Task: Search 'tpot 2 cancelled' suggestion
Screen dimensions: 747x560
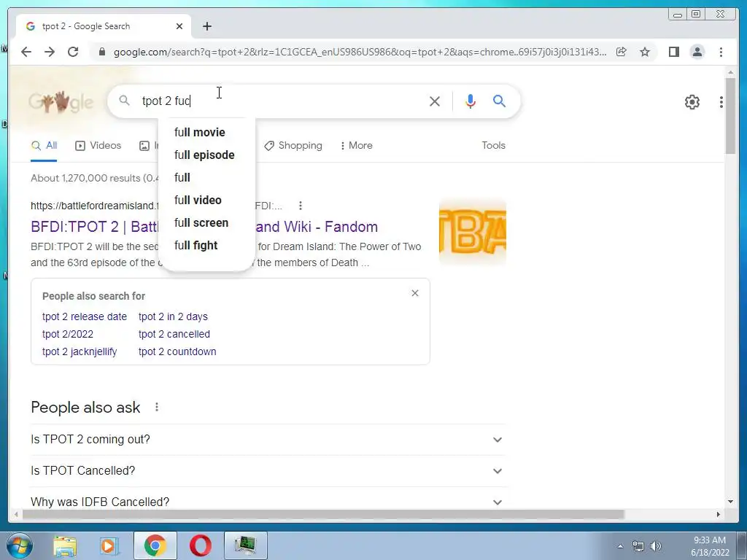Action: [x=174, y=334]
